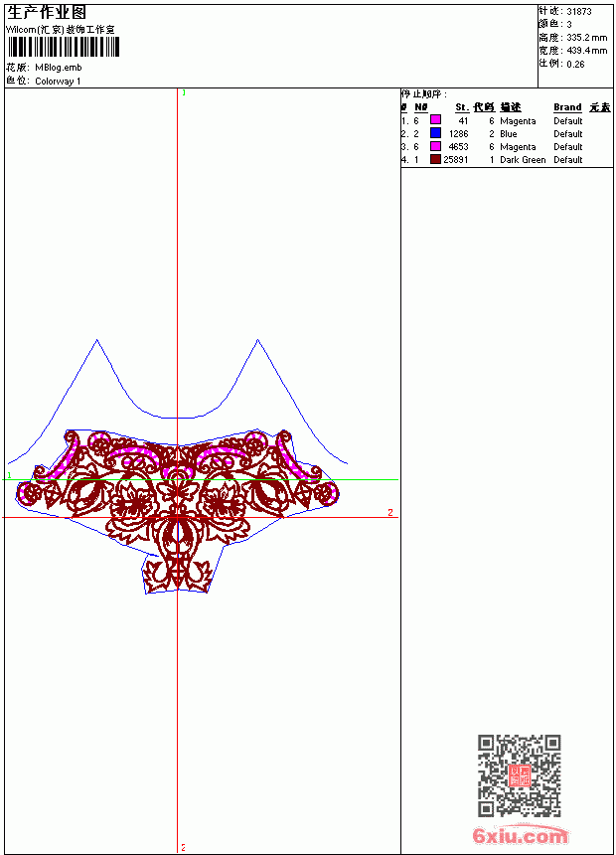Screen dimensions: 616x855
Task: Select the second Magenta swatch, row 3
Action: [435, 146]
